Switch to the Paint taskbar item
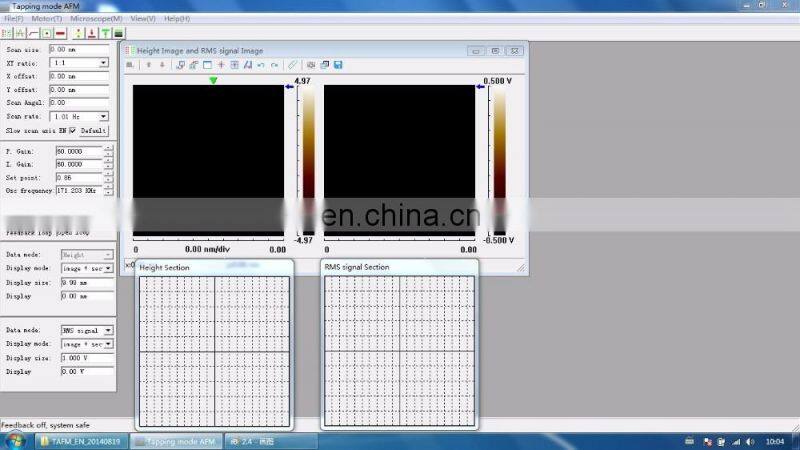 point(270,441)
